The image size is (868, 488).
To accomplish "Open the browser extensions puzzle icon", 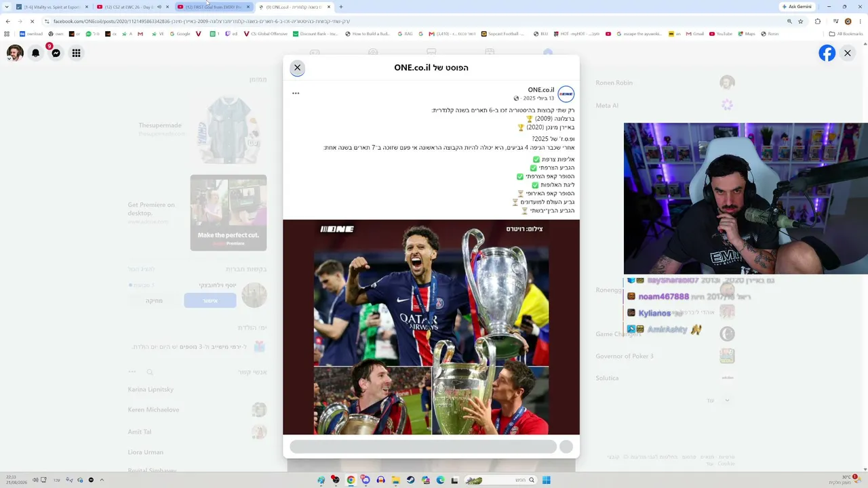I will coord(817,21).
